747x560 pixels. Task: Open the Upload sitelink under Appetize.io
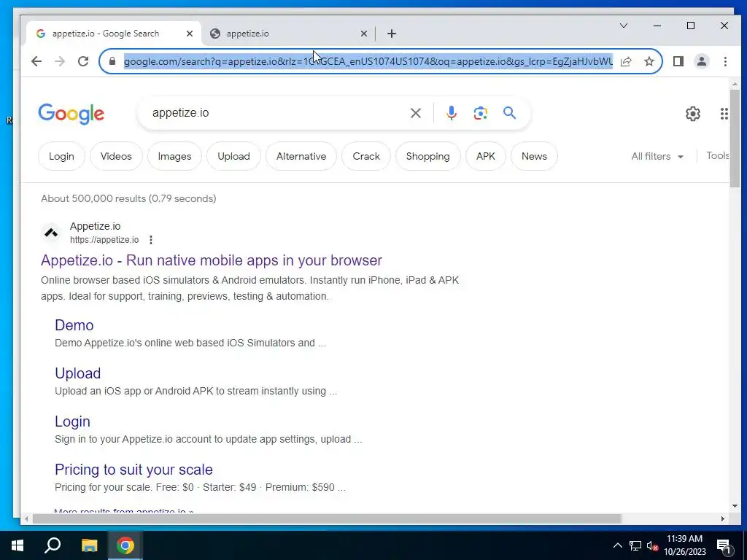pyautogui.click(x=77, y=373)
